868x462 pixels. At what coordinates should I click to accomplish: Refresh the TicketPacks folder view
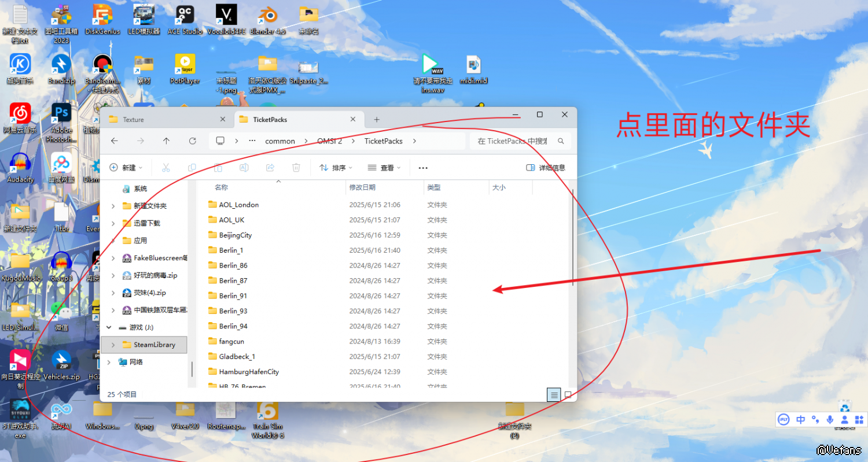click(x=193, y=141)
